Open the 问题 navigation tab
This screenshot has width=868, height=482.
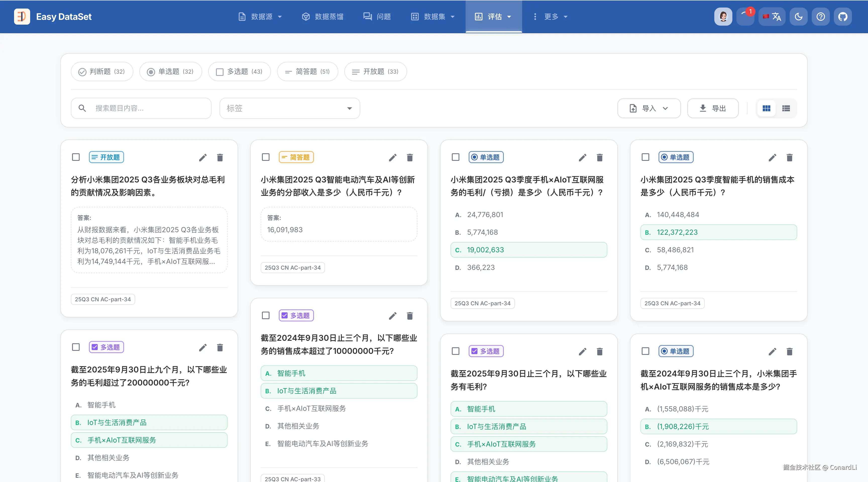(x=377, y=17)
